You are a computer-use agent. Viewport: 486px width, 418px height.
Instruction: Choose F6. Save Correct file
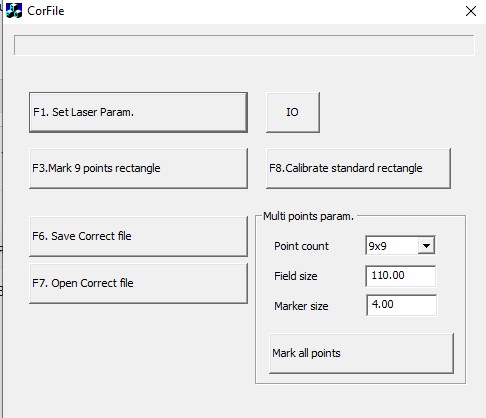click(x=138, y=236)
